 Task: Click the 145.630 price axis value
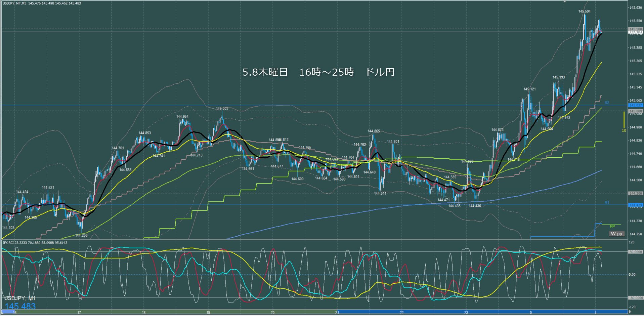pos(636,8)
